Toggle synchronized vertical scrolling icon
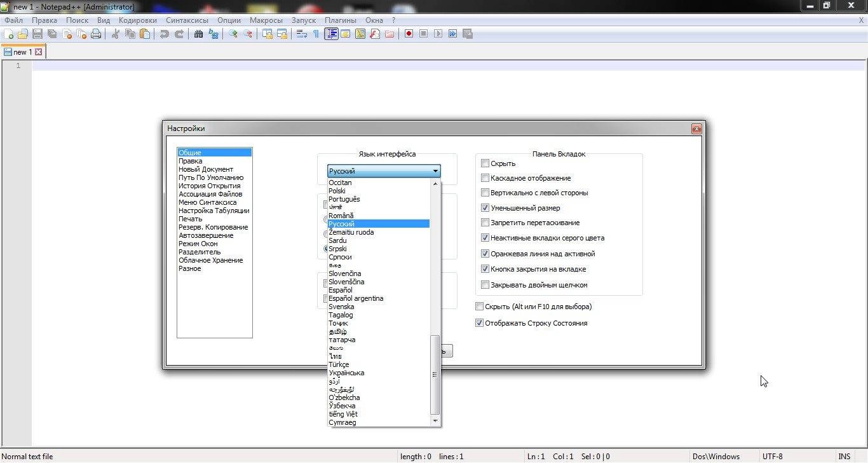 [268, 34]
